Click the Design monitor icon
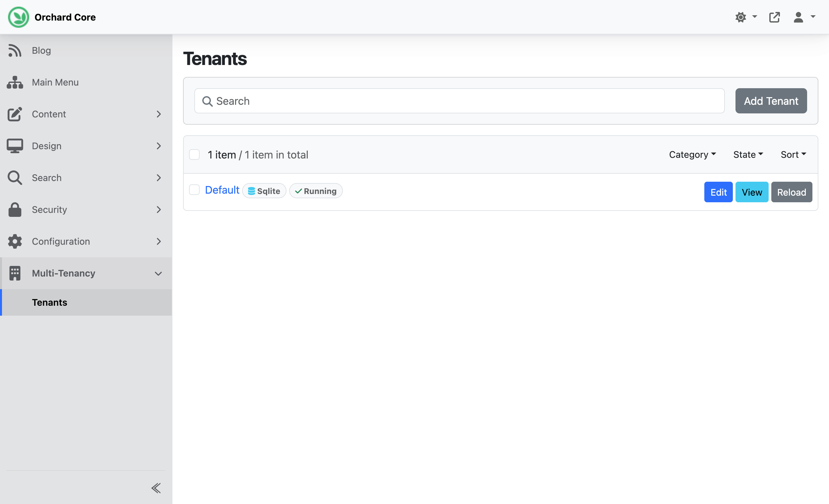This screenshot has height=504, width=829. pos(15,146)
